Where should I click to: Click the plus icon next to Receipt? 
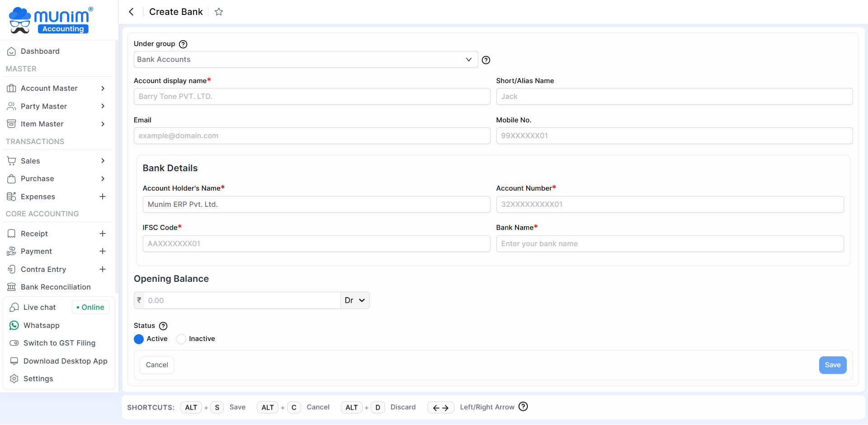pos(103,234)
